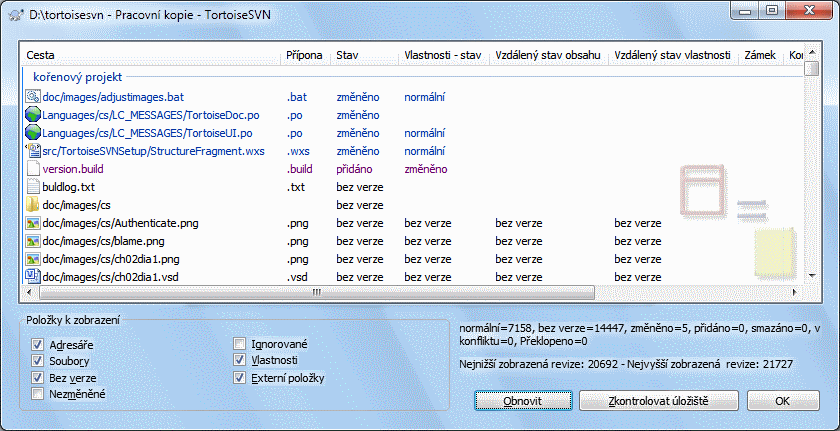Click the TortoiseSVN title bar icon
Viewport: 840px width, 431px height.
coord(18,14)
